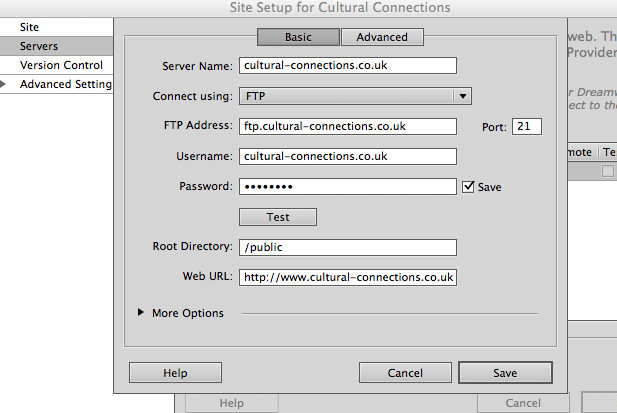Select Servers category in sidebar
Screen dimensions: 617x413
[39, 46]
